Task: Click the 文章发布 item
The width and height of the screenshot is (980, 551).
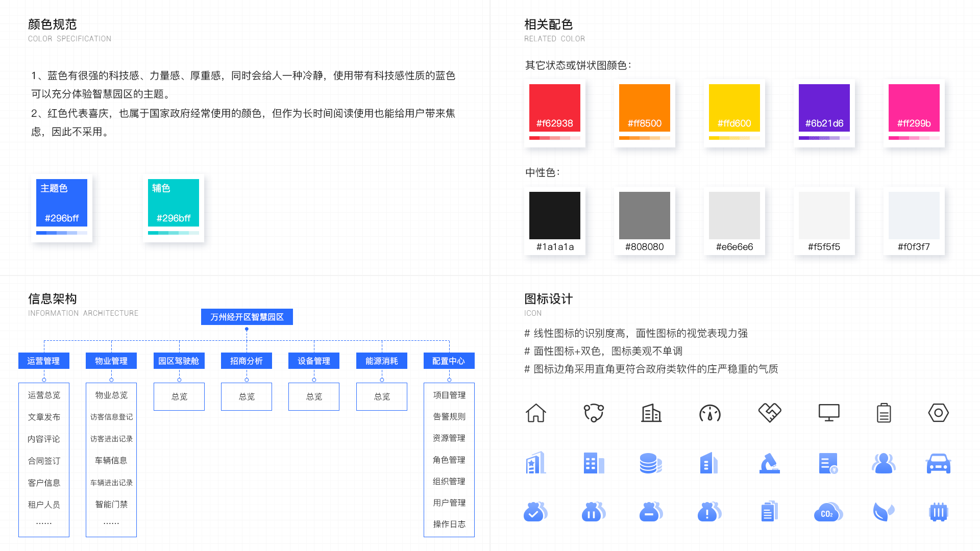Action: 44,417
